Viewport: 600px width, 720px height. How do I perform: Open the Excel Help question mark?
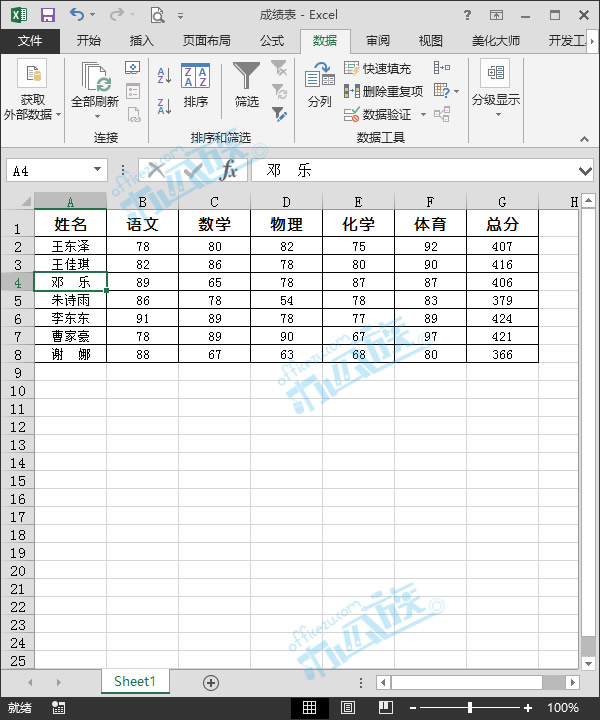click(x=467, y=15)
